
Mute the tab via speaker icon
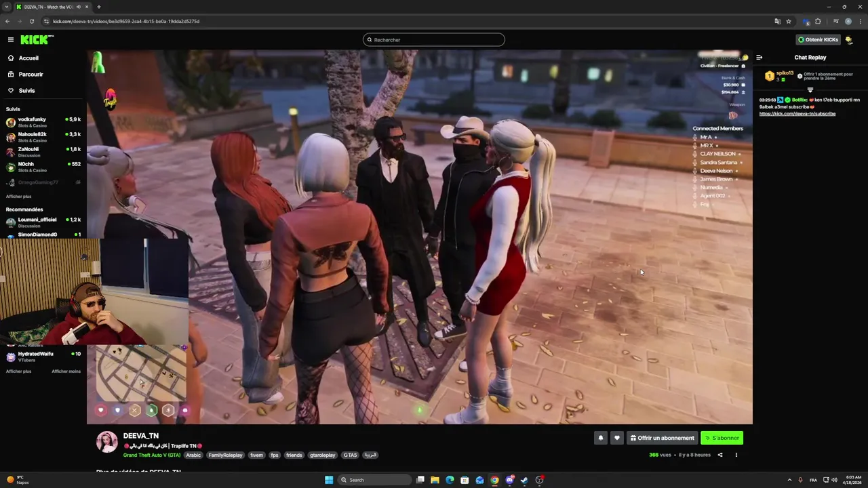coord(79,7)
